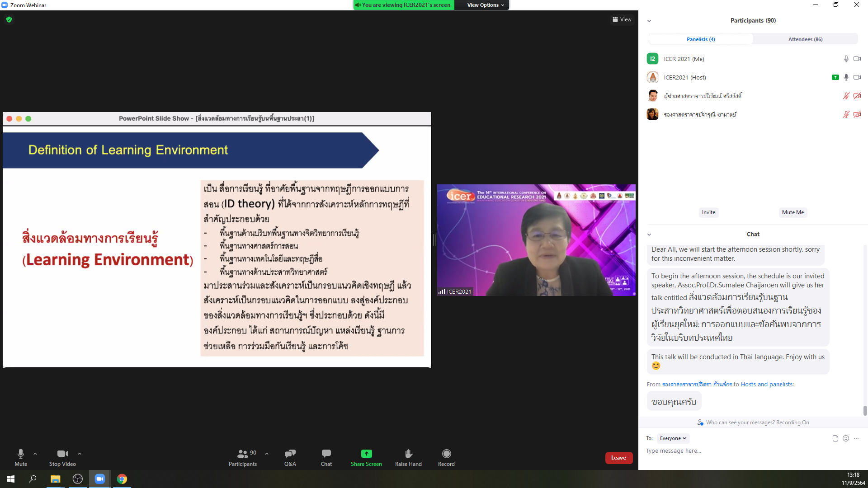This screenshot has width=868, height=488.
Task: Click the file attachment icon in chat
Action: tap(835, 438)
